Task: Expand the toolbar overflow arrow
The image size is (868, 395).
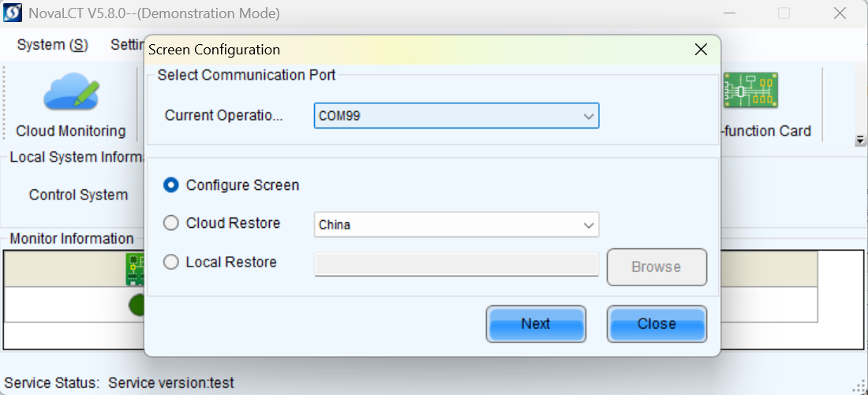Action: pos(859,141)
